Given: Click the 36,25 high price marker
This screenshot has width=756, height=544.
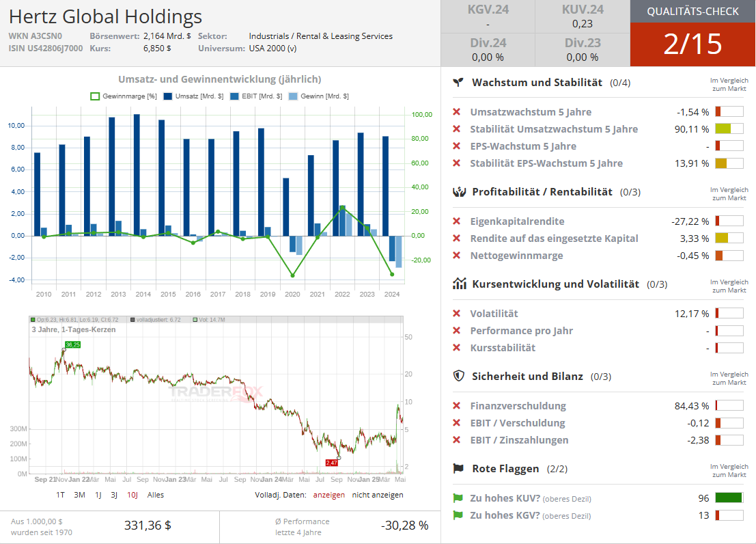Looking at the screenshot, I should 73,344.
